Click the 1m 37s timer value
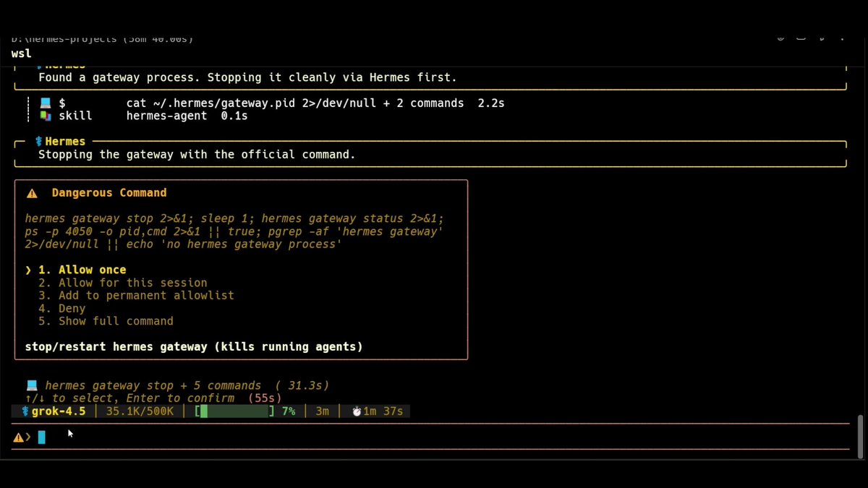 [x=383, y=411]
